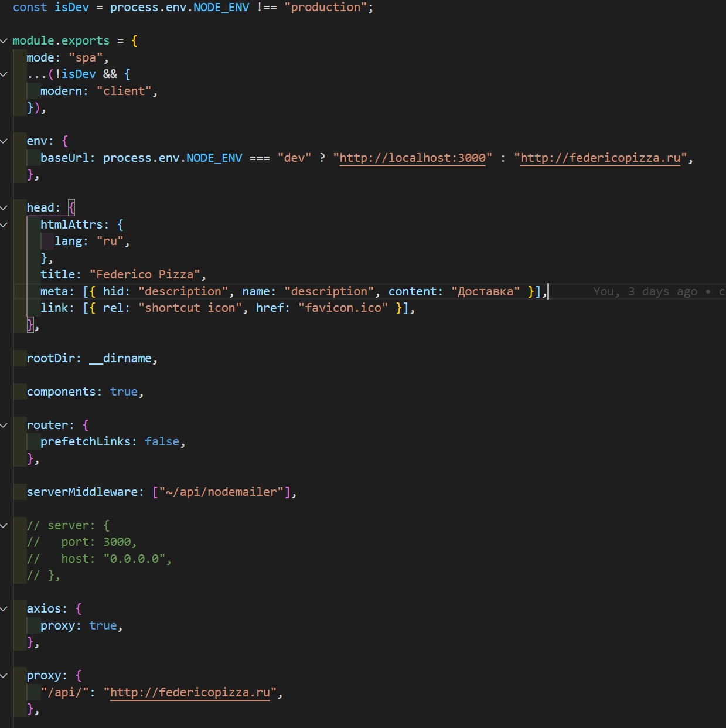The height and width of the screenshot is (728, 726).
Task: Click the meta property key
Action: tap(54, 291)
